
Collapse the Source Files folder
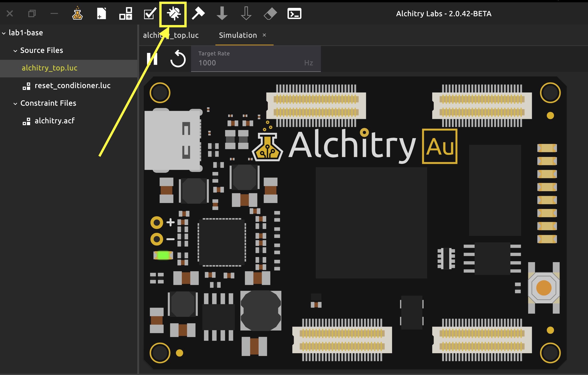15,51
